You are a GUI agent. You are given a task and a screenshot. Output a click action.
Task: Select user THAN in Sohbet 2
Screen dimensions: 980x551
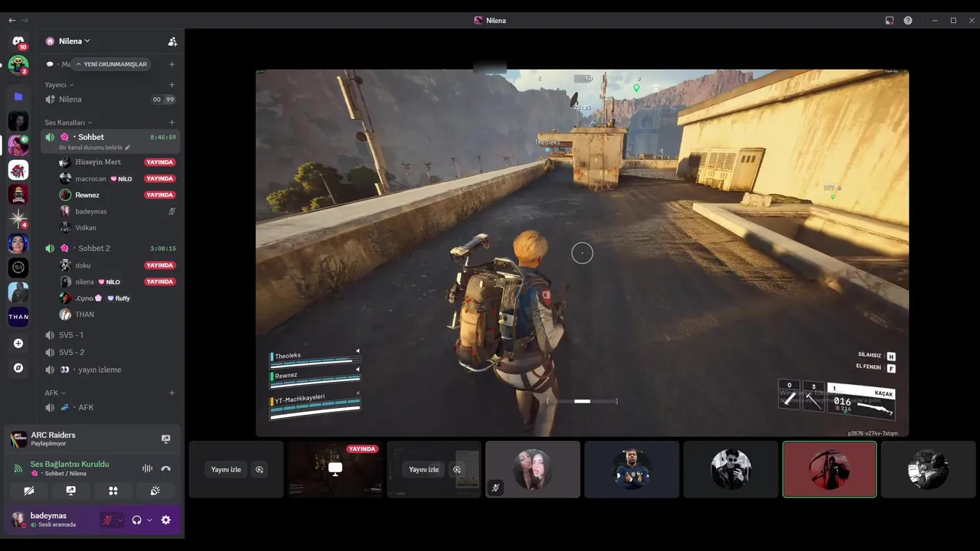pyautogui.click(x=118, y=315)
